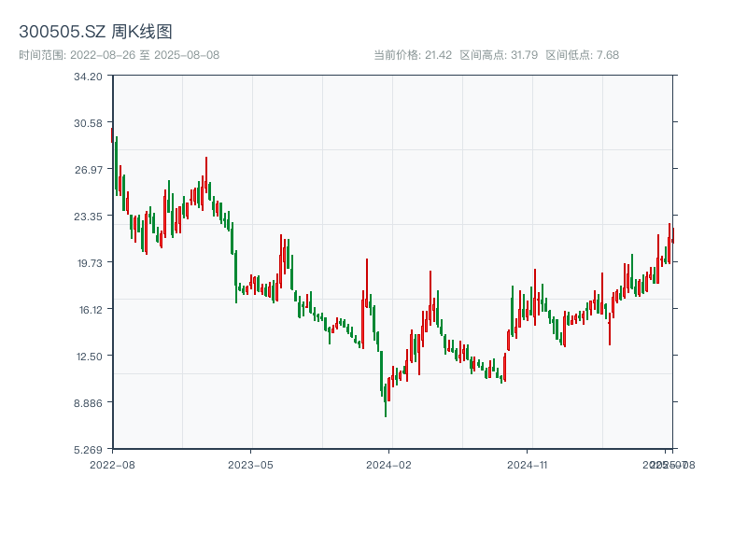This screenshot has height=560, width=747.
Task: Click the overlapping 2025-07/08 x-axis label
Action: pos(669,464)
